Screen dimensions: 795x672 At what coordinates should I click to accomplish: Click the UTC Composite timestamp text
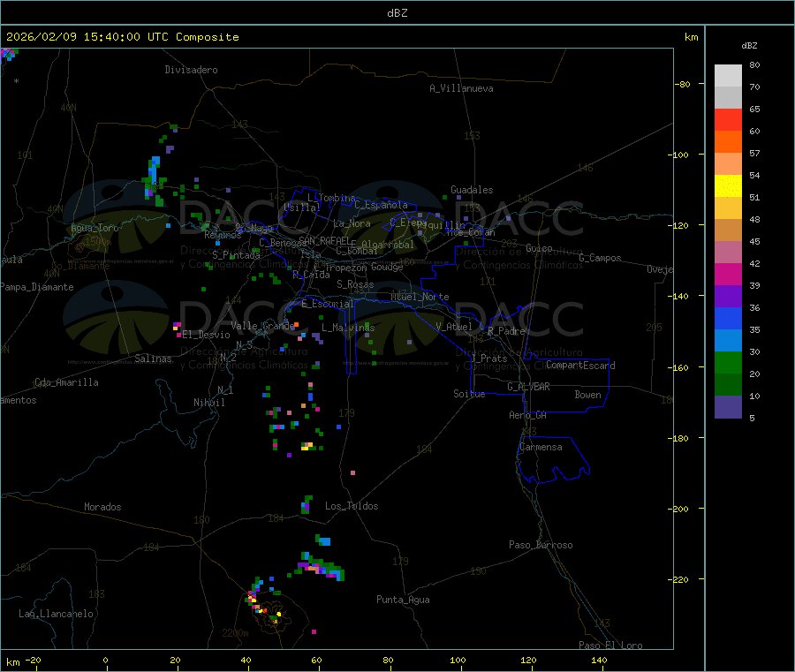(123, 37)
